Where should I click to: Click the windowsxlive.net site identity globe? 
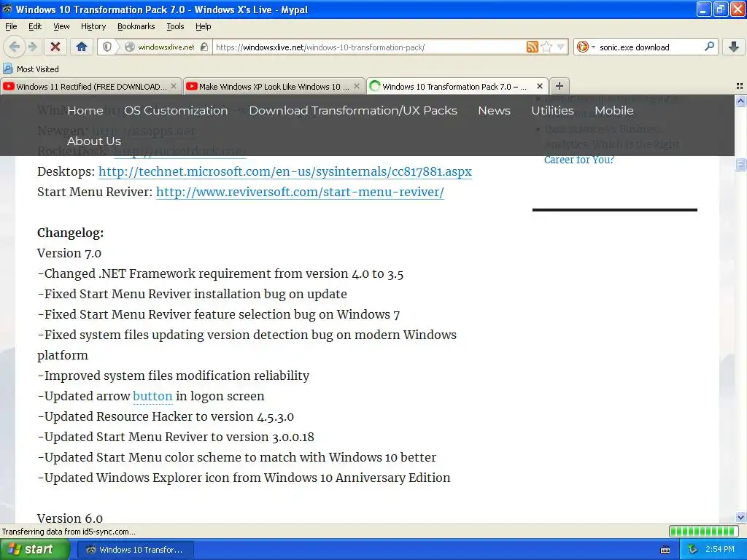tap(129, 47)
